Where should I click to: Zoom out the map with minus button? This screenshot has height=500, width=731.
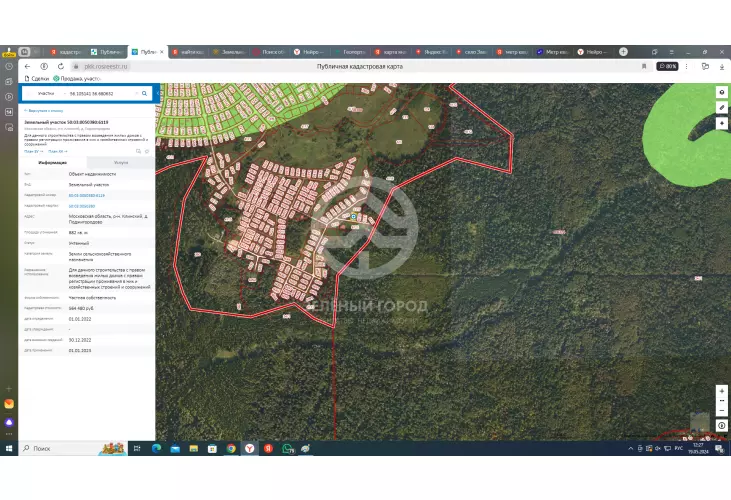pyautogui.click(x=722, y=410)
